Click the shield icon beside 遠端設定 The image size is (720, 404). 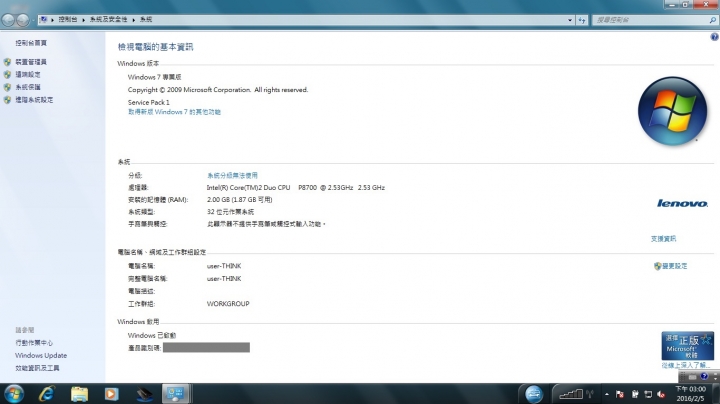pyautogui.click(x=7, y=74)
